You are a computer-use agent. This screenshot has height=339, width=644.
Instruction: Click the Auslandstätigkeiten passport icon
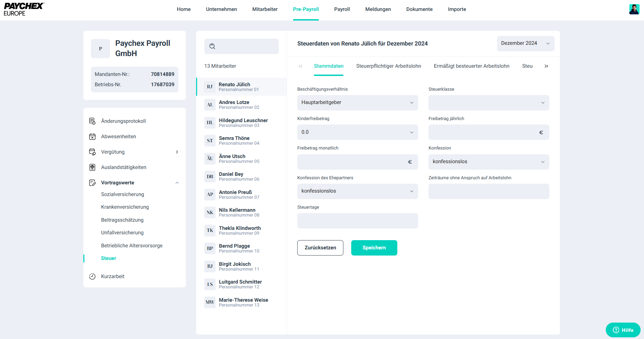click(x=92, y=167)
